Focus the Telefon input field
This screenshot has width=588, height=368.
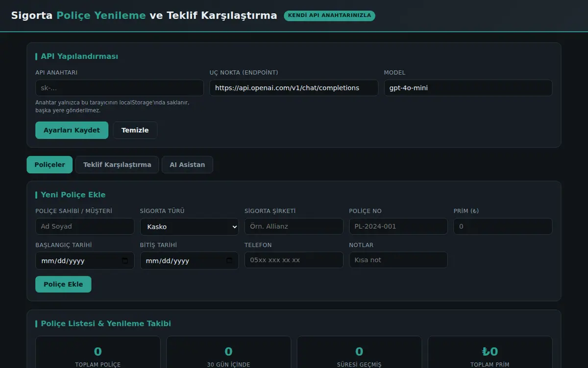pyautogui.click(x=294, y=260)
